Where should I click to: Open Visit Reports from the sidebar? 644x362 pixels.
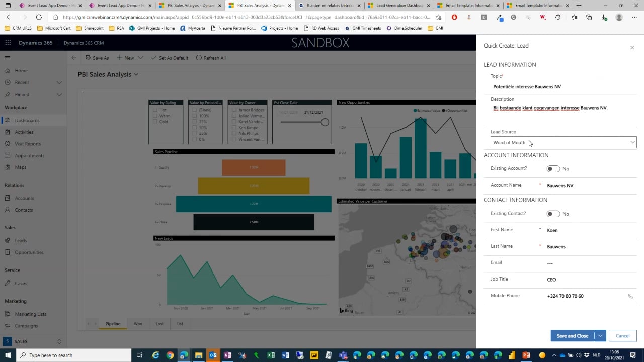tap(28, 144)
